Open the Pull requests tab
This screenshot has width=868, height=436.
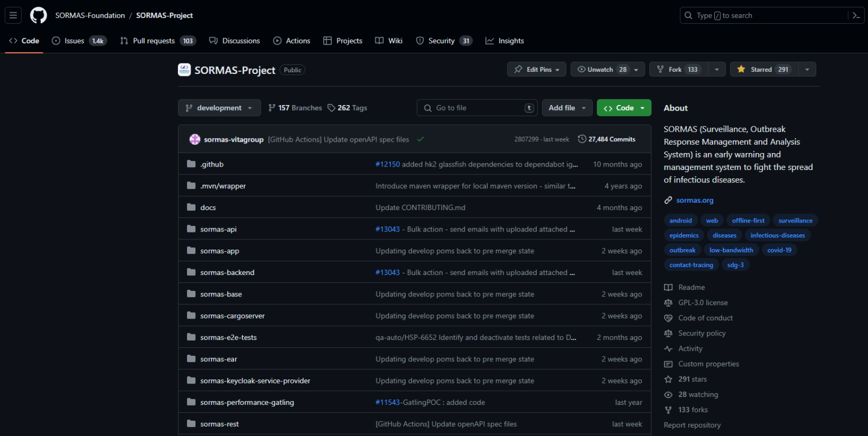coord(158,41)
